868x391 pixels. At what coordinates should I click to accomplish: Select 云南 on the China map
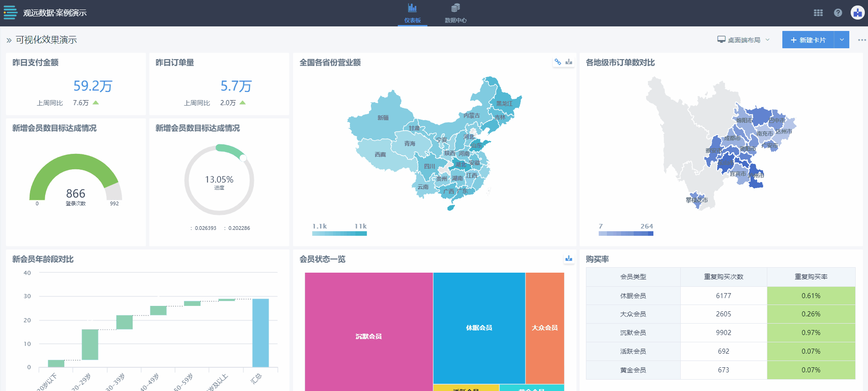click(x=423, y=187)
